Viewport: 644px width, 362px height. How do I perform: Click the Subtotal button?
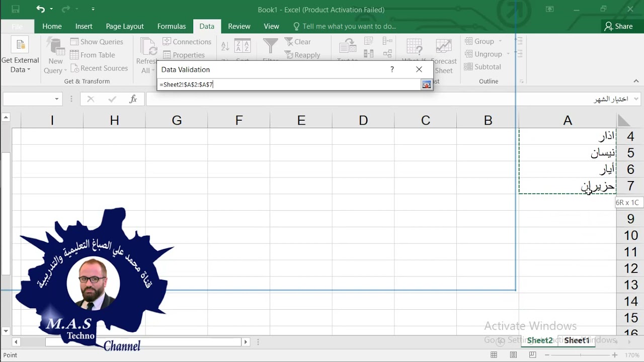482,67
